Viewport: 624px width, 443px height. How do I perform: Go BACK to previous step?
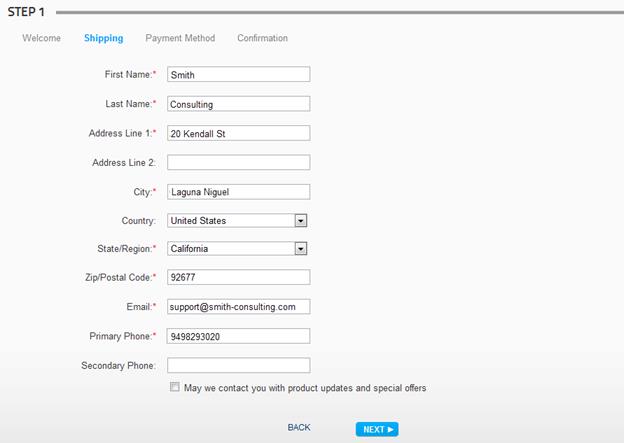click(x=299, y=427)
